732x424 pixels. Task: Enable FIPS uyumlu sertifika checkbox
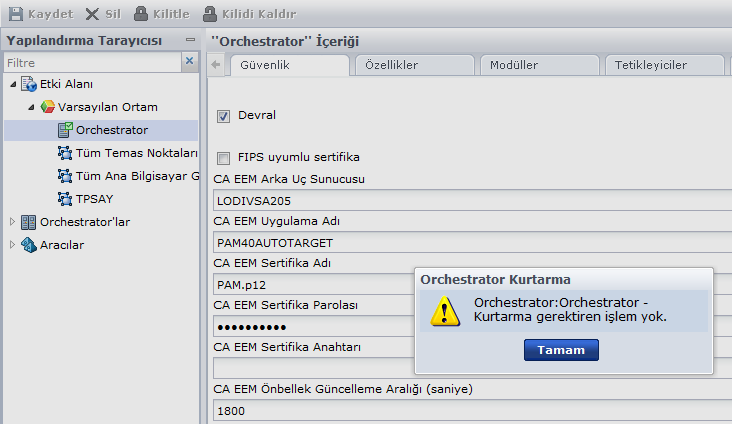[223, 158]
